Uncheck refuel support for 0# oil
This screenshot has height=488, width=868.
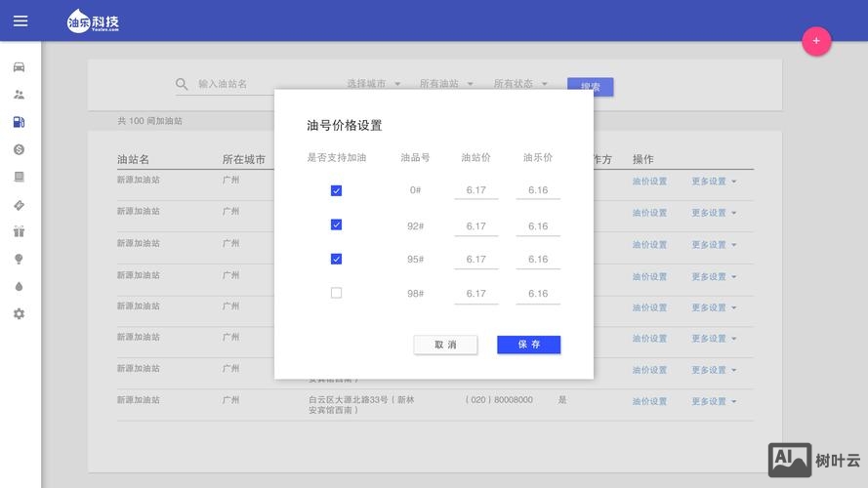[x=336, y=190]
